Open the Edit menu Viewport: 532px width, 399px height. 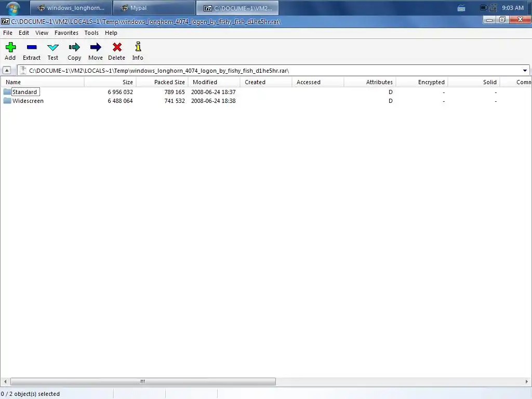(x=24, y=33)
